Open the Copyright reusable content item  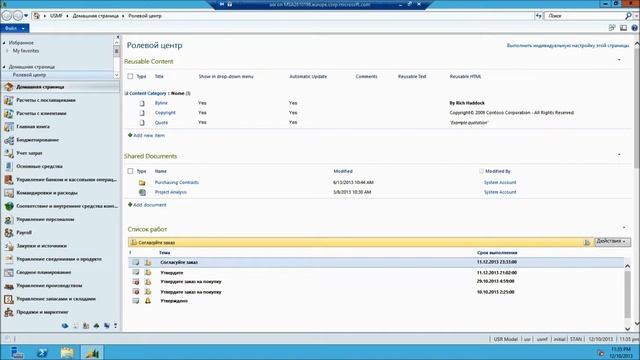(165, 113)
